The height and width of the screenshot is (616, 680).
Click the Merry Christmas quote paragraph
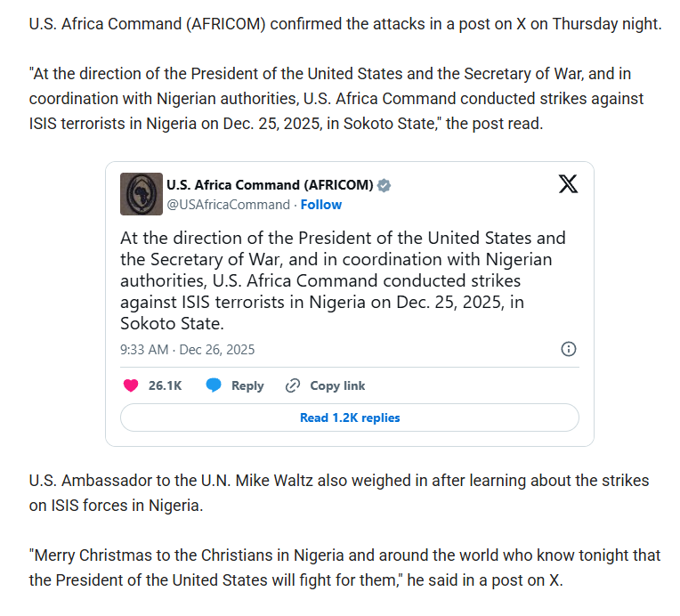[344, 568]
